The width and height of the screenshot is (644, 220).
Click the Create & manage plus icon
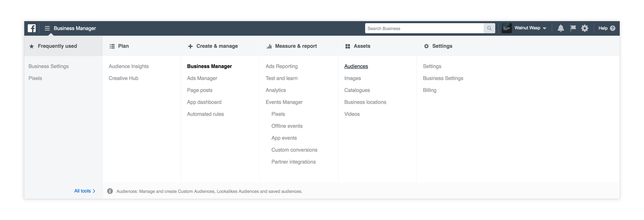[x=190, y=46]
